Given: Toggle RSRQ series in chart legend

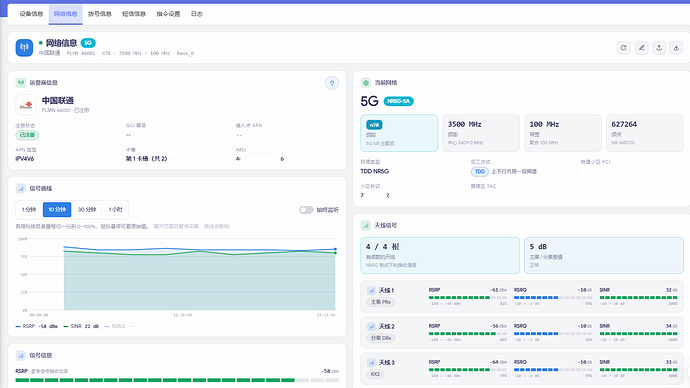Looking at the screenshot, I should 119,326.
